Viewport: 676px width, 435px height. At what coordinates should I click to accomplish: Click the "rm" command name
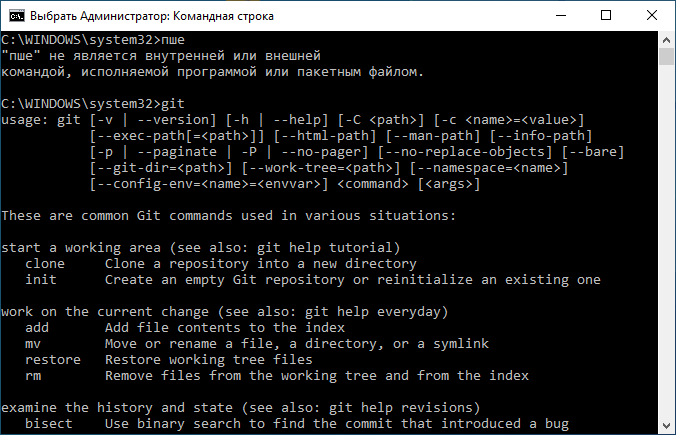click(33, 376)
